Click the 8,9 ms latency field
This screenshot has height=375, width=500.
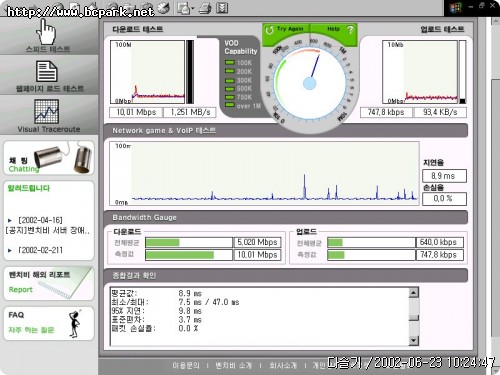coord(444,176)
